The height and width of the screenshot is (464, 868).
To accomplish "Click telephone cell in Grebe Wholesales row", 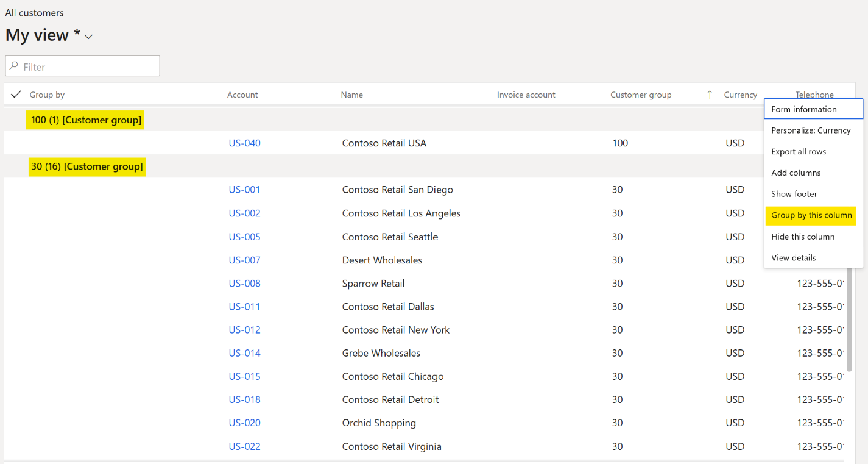I will pyautogui.click(x=820, y=353).
